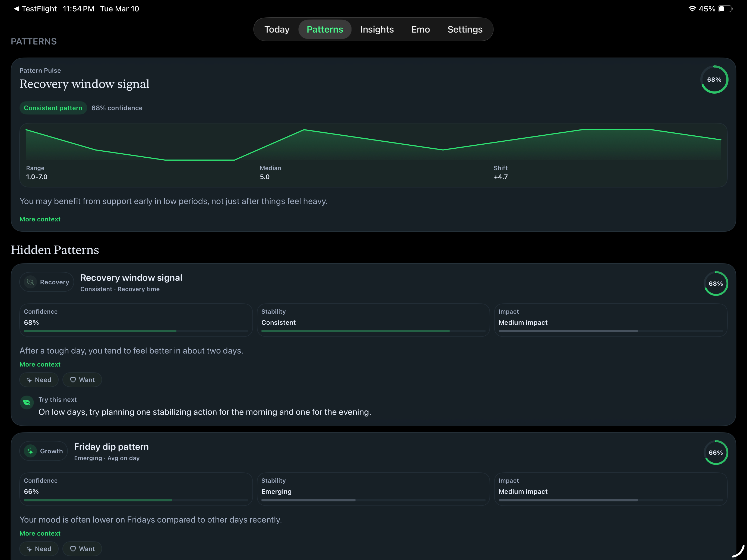Toggle Want on Recovery window signal card
This screenshot has height=560, width=747.
[x=82, y=380]
